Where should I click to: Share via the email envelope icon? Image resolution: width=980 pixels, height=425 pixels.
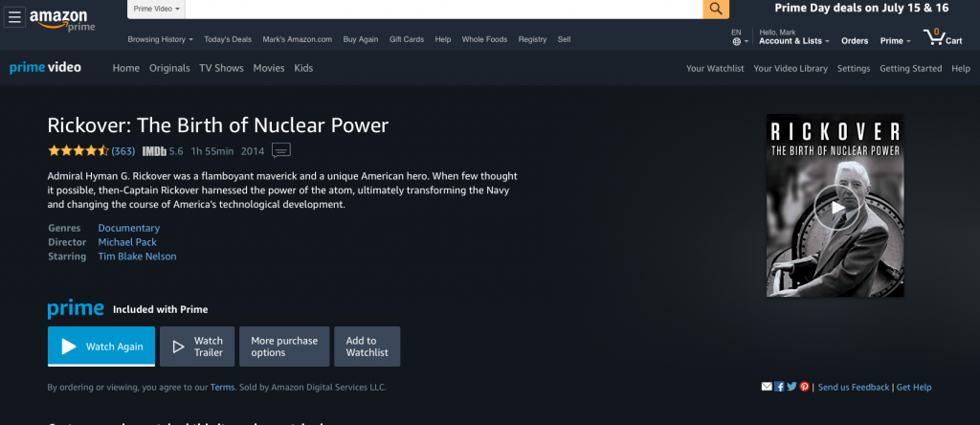click(x=767, y=387)
